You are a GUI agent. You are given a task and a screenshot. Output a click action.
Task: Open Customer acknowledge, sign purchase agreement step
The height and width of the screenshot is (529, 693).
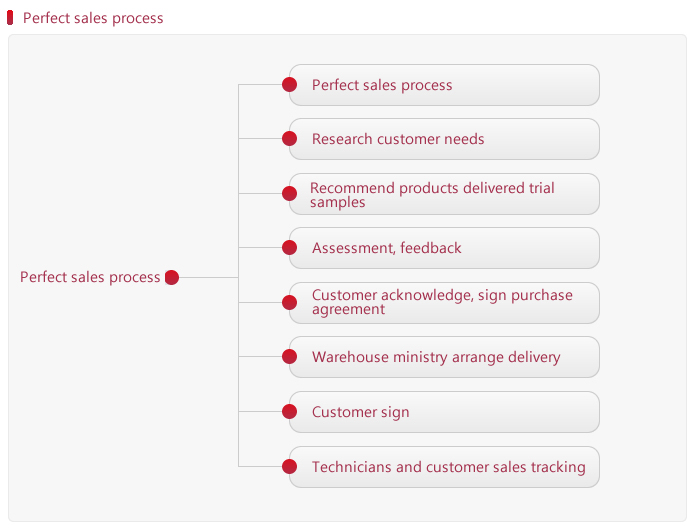tap(444, 303)
